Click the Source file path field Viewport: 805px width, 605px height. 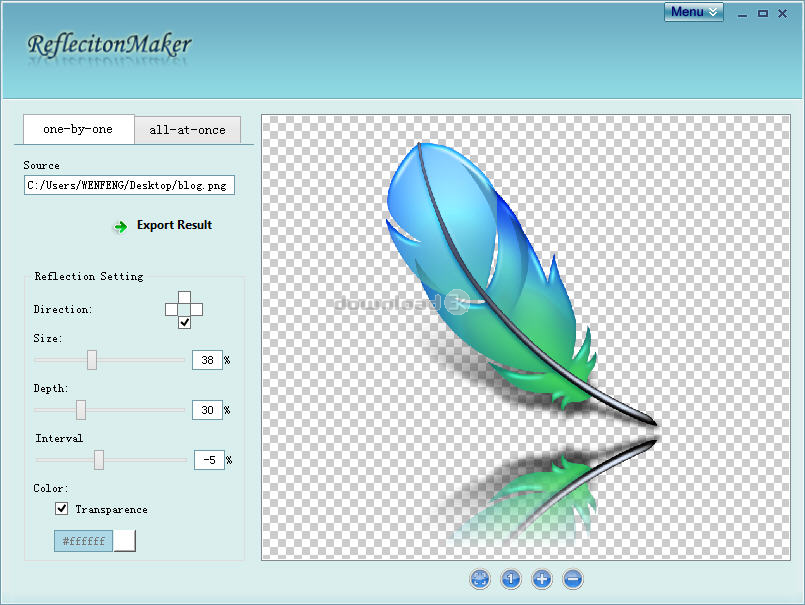[129, 185]
